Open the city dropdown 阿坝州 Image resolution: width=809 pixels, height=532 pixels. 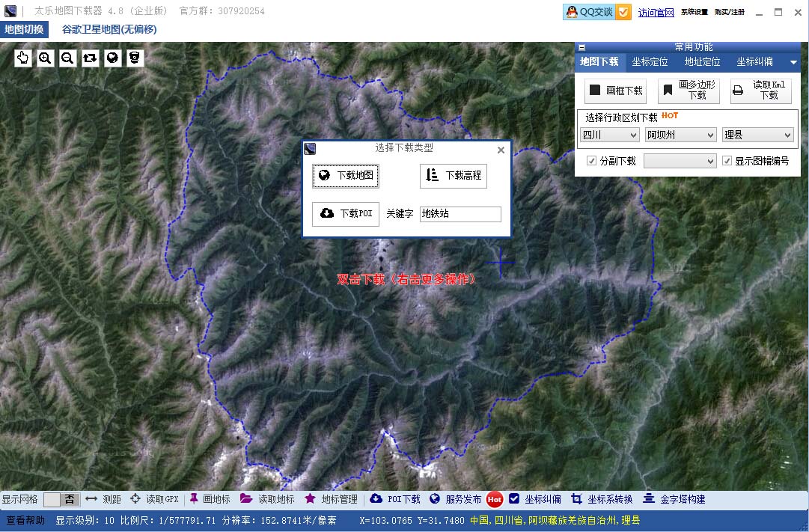click(680, 135)
